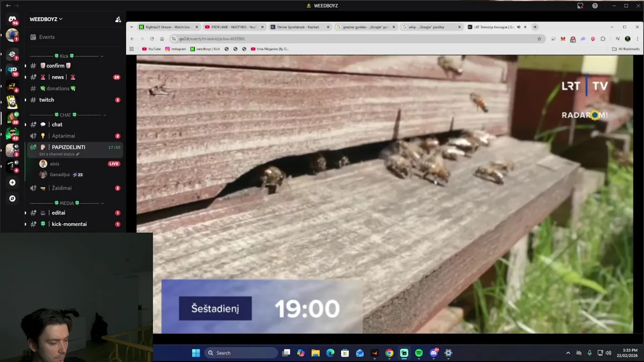Screen dimensions: 644x362
Task: Switch to the gradine gyniklas Google tab
Action: [365, 27]
